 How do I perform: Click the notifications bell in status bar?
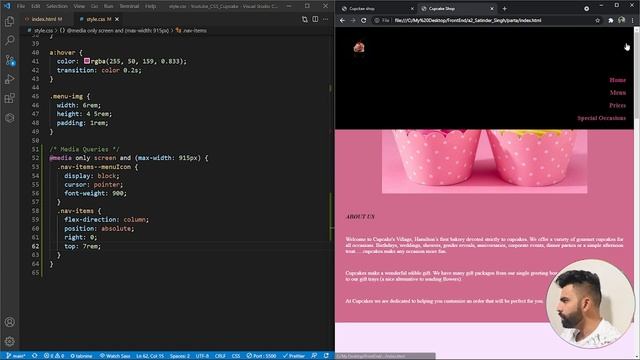[x=326, y=356]
